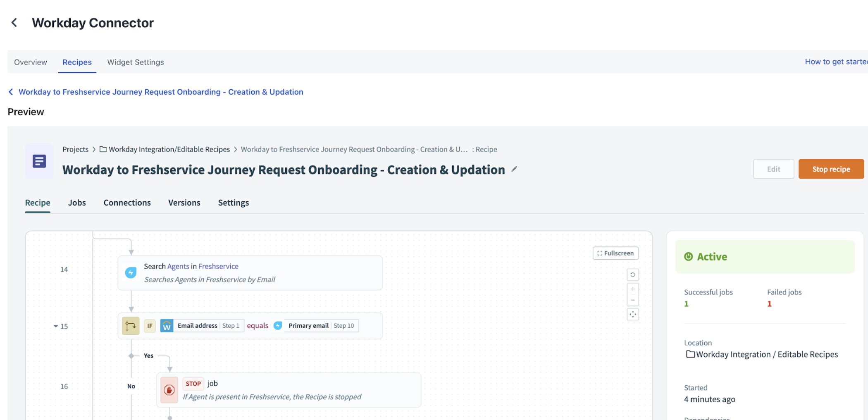This screenshot has height=420, width=868.
Task: Click the IF condition branch icon
Action: tap(131, 326)
